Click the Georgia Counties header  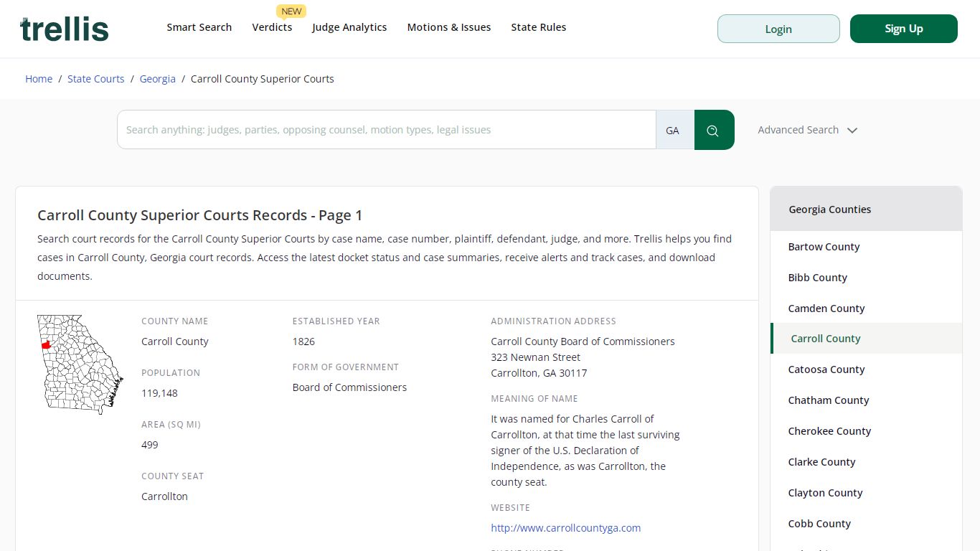click(866, 209)
